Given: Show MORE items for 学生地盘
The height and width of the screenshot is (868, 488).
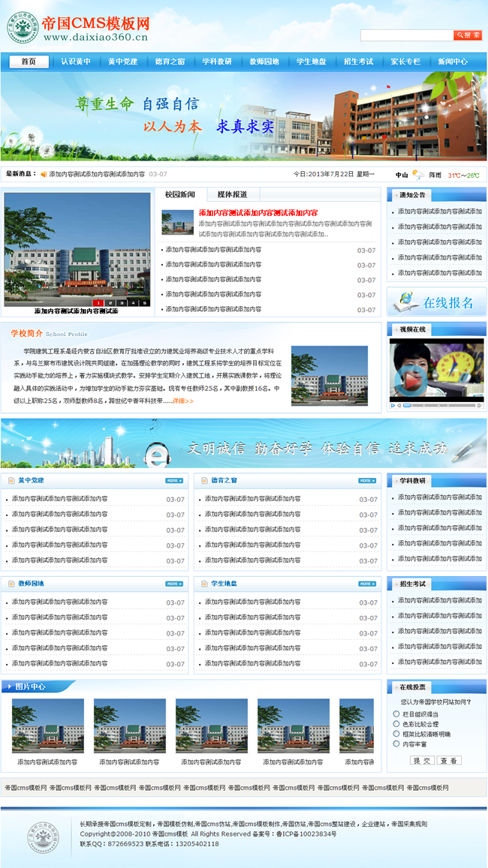Looking at the screenshot, I should (x=367, y=584).
